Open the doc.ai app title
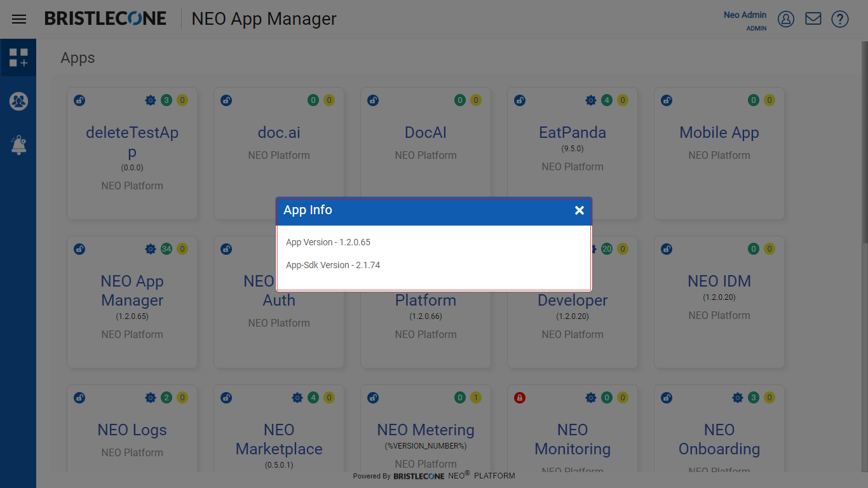 coord(279,133)
